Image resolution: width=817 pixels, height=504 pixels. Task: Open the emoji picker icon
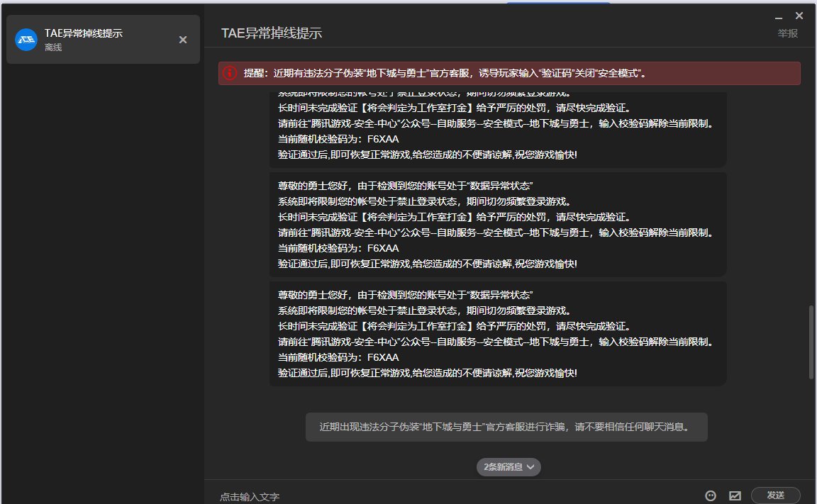click(x=710, y=495)
